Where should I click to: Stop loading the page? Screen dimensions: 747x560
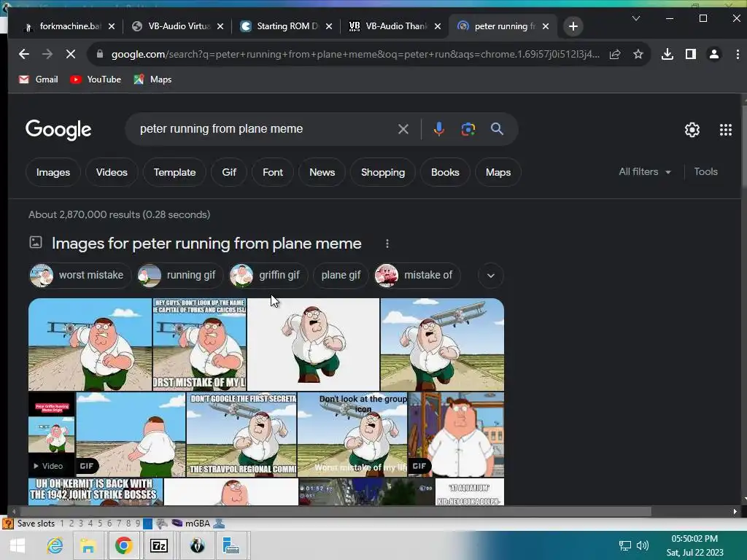point(71,54)
